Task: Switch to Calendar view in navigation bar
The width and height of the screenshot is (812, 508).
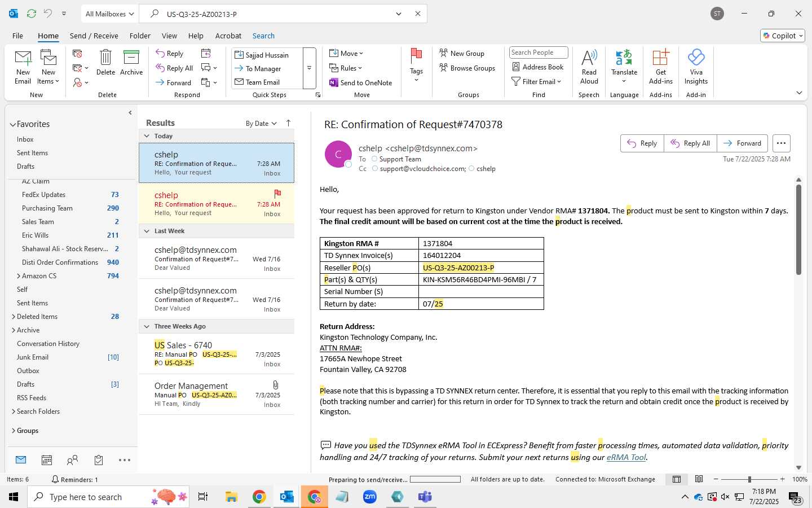Action: click(47, 460)
